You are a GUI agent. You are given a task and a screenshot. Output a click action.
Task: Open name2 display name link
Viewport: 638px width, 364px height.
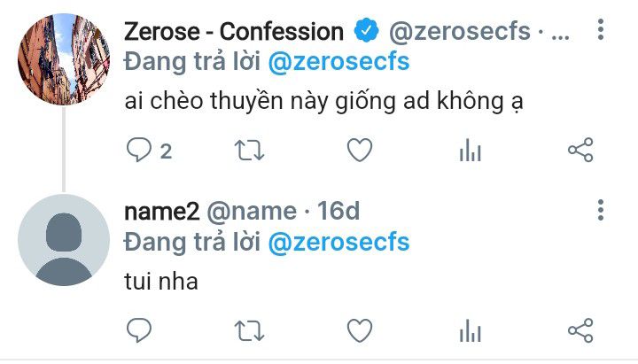coord(161,211)
